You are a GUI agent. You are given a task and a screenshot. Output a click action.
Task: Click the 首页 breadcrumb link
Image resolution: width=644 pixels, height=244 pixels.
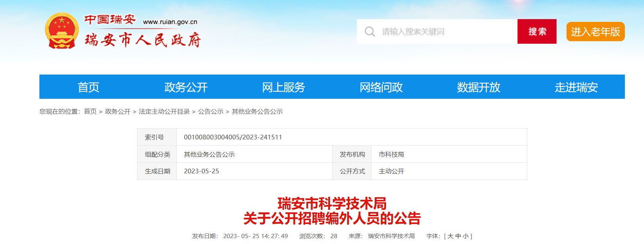(90, 112)
